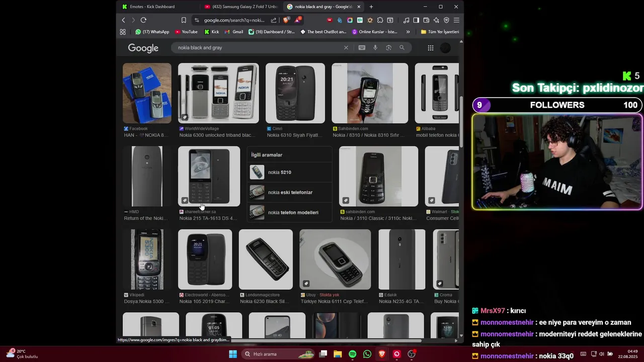
Task: Open the Nokia 6310 Siyah Cimri thumbnail
Action: click(295, 93)
